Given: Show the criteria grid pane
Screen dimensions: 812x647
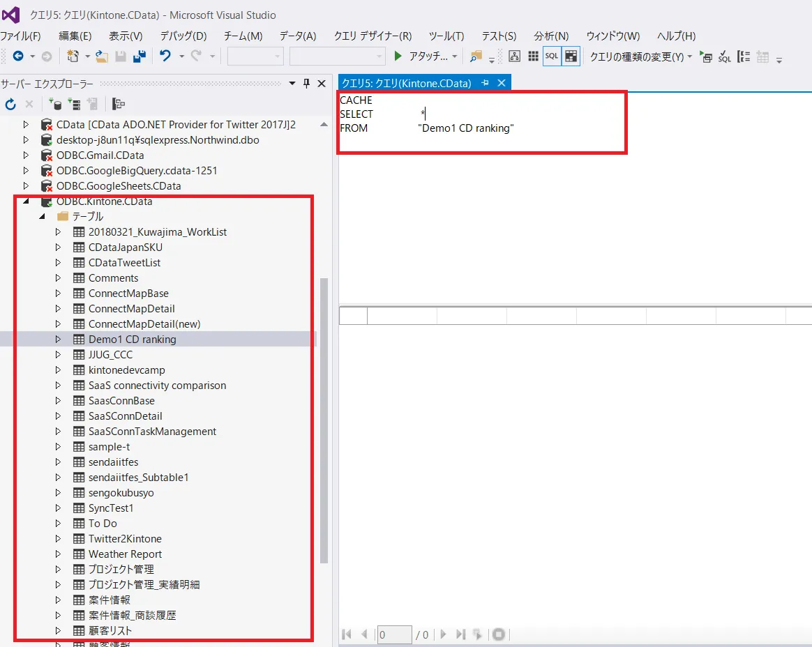Looking at the screenshot, I should (533, 56).
